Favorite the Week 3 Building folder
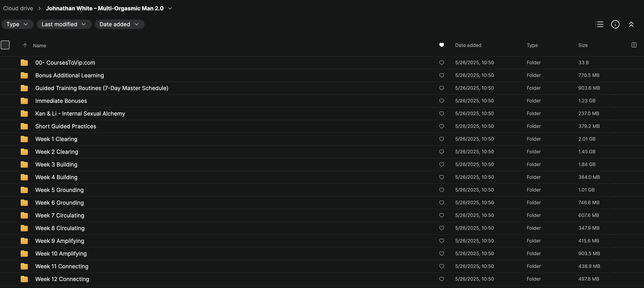This screenshot has height=288, width=644. pyautogui.click(x=441, y=164)
